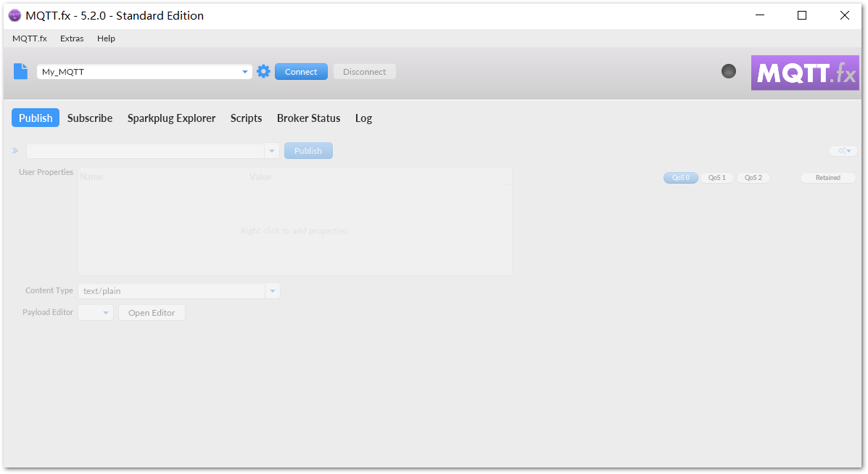Open the Help menu
This screenshot has height=474, width=868.
tap(106, 38)
